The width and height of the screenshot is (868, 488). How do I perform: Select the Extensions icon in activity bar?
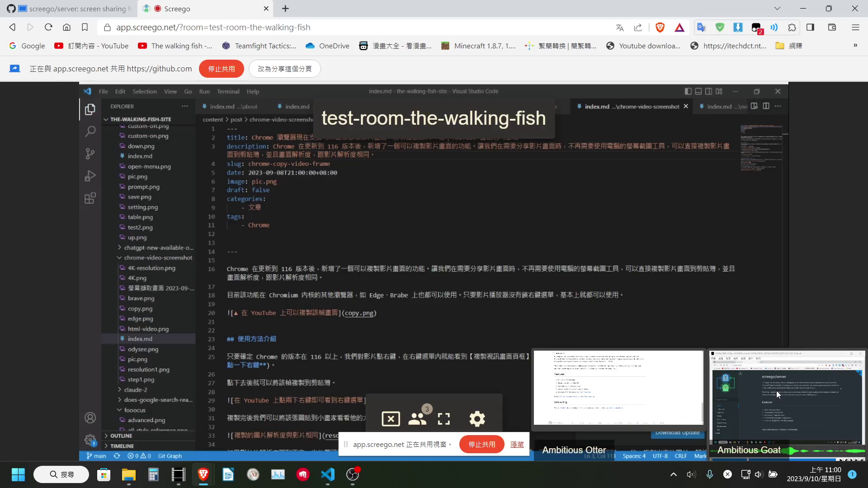[x=90, y=198]
